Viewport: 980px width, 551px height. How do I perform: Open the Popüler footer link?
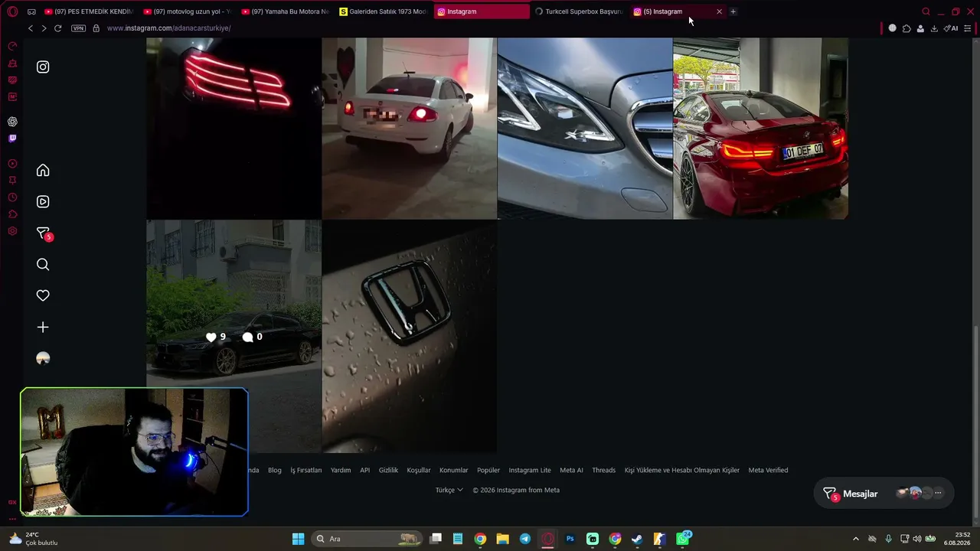[488, 470]
